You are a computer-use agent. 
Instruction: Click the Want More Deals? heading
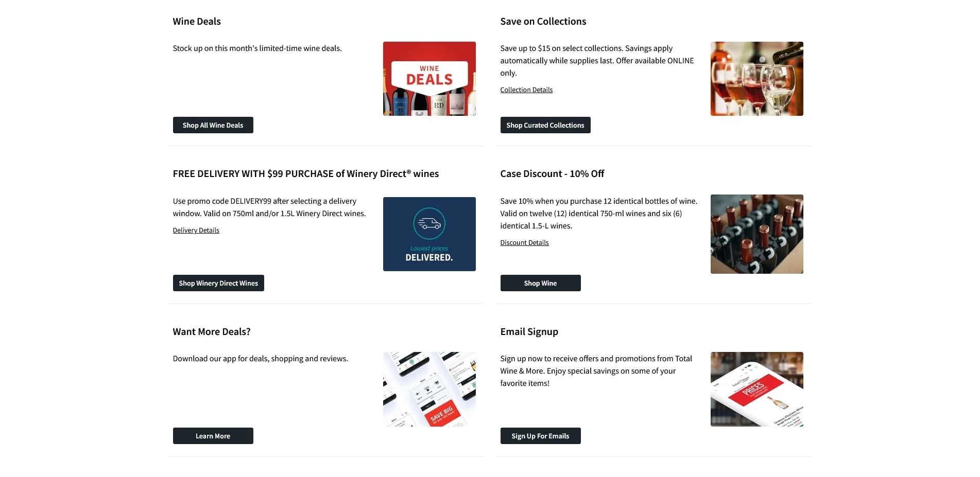click(212, 332)
